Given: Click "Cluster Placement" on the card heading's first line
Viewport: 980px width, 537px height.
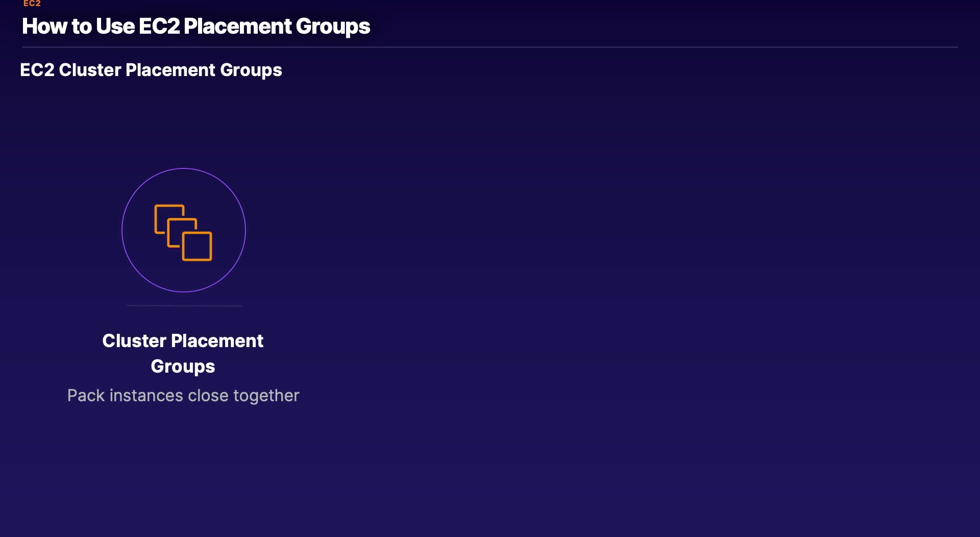Looking at the screenshot, I should click(183, 341).
